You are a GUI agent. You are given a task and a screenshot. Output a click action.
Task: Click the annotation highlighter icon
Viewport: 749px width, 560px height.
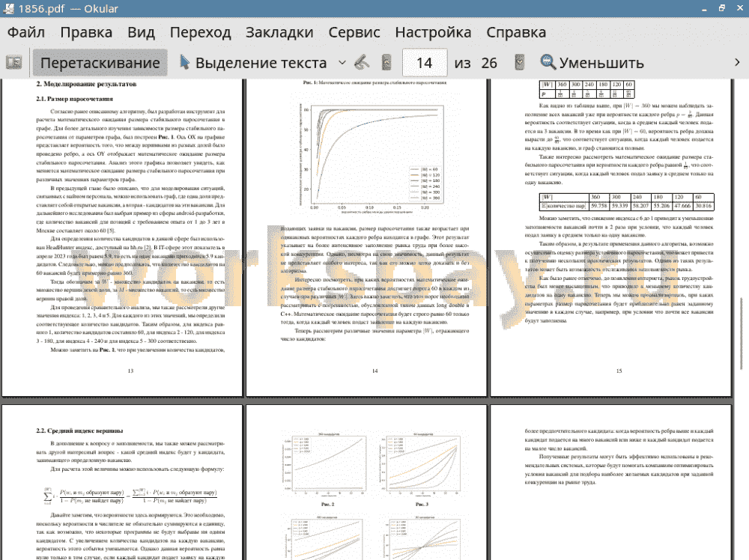click(x=362, y=63)
